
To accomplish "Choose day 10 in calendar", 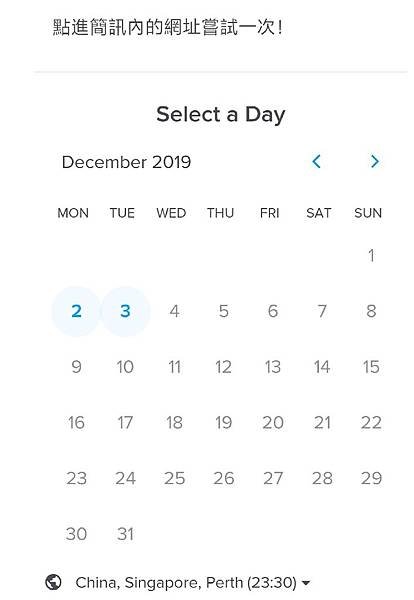I will click(x=126, y=367).
